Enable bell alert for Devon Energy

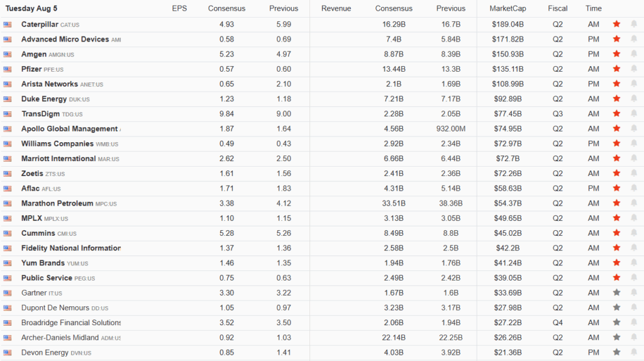coord(634,353)
